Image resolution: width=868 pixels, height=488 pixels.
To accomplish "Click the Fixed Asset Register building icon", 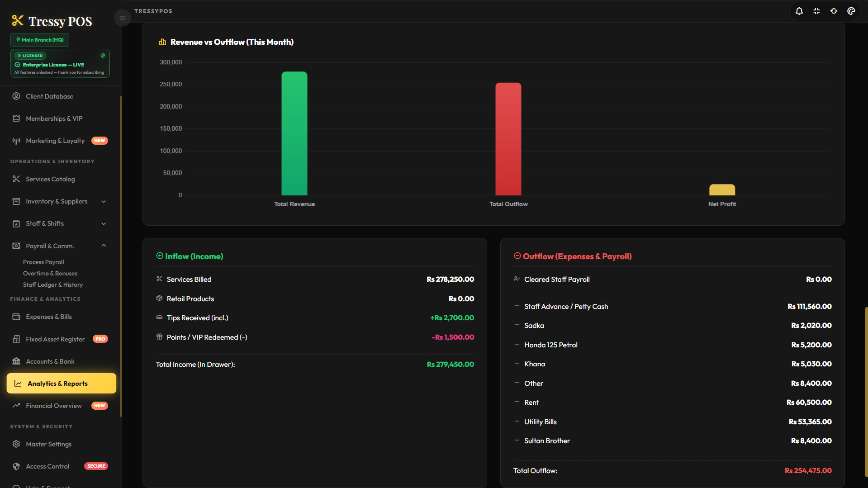I will [16, 339].
